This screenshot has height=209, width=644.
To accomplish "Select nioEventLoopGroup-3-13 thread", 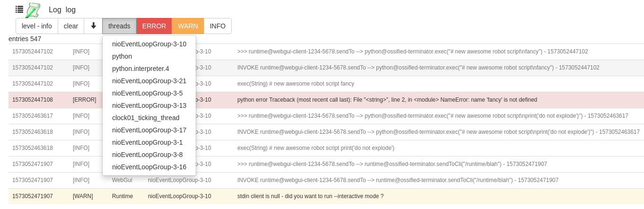I will (x=149, y=105).
